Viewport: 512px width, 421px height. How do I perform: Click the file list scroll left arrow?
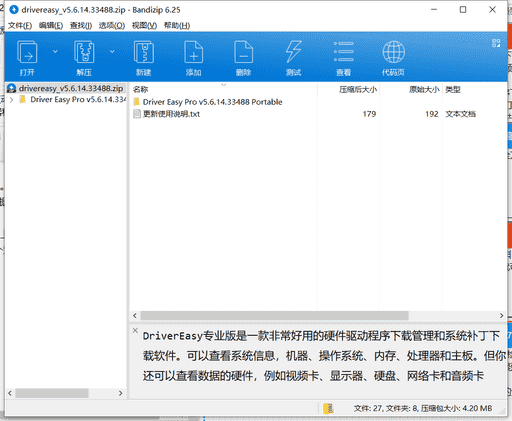click(x=135, y=315)
